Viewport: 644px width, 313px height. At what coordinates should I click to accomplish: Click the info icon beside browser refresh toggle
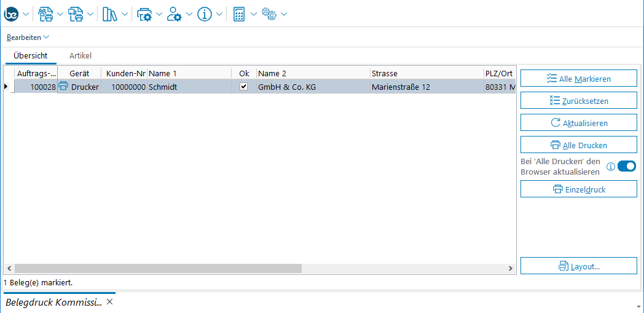click(x=611, y=167)
